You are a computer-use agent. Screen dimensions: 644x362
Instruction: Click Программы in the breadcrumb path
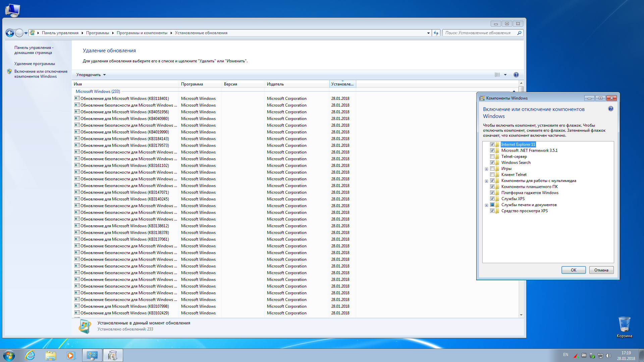[97, 33]
